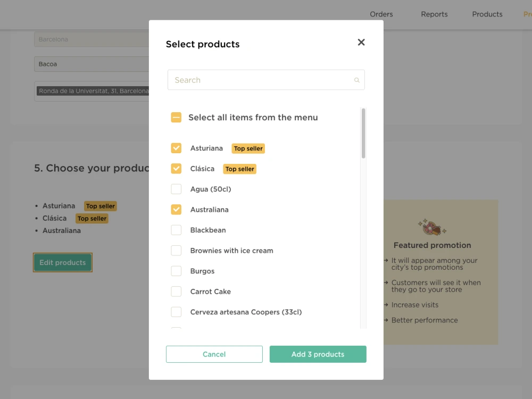Click the Clásica item in background list
The width and height of the screenshot is (532, 399).
coord(55,218)
